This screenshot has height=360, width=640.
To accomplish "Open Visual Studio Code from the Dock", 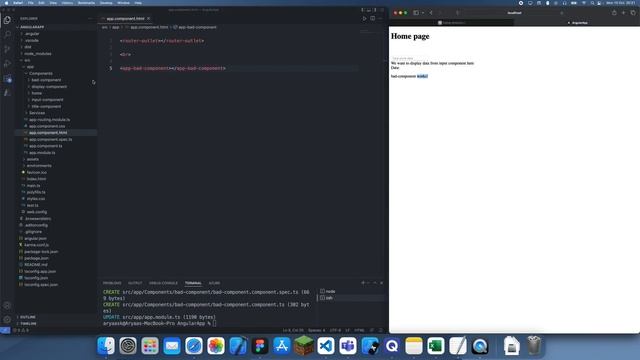I will [x=326, y=346].
